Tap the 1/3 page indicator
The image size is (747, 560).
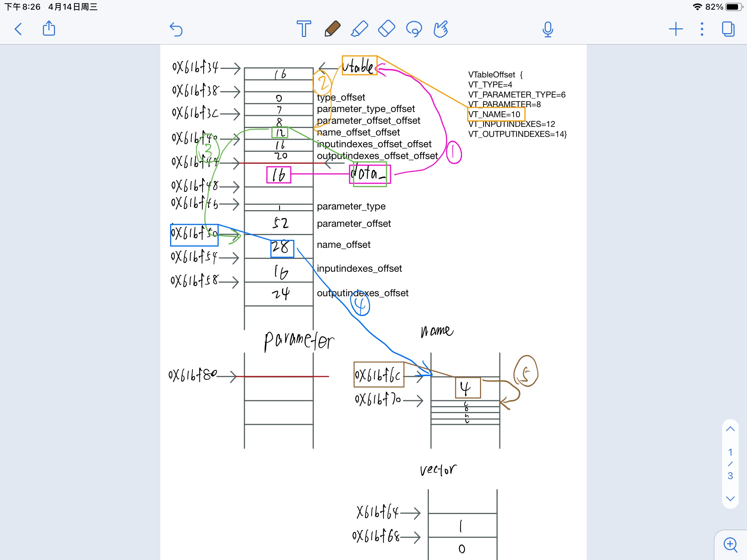(x=730, y=464)
